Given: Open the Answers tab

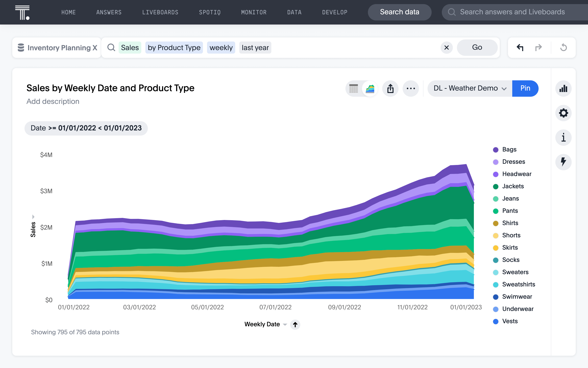Looking at the screenshot, I should pos(109,12).
